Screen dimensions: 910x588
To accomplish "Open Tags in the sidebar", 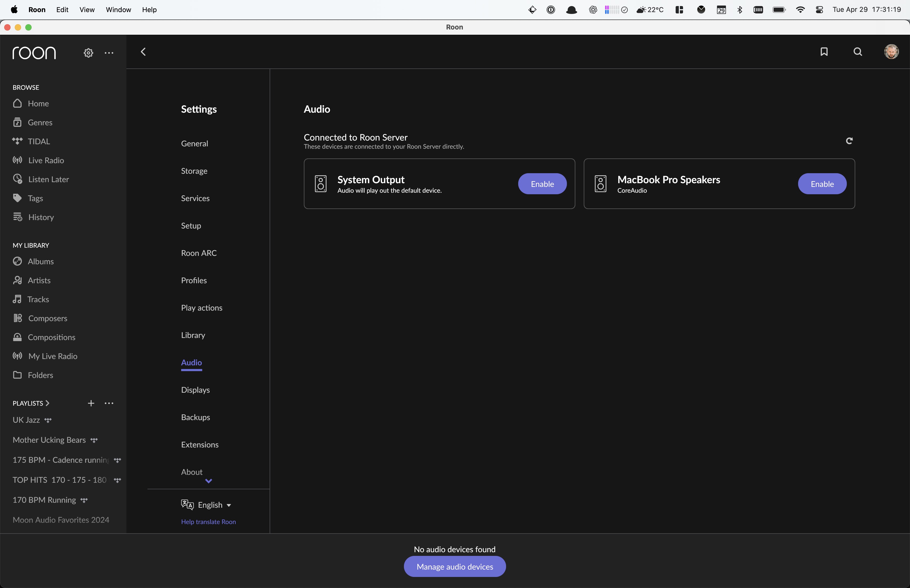I will pos(27,198).
